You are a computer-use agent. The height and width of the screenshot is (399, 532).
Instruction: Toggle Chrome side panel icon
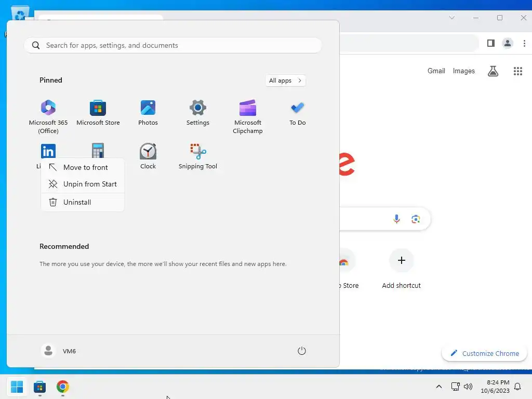pyautogui.click(x=490, y=43)
